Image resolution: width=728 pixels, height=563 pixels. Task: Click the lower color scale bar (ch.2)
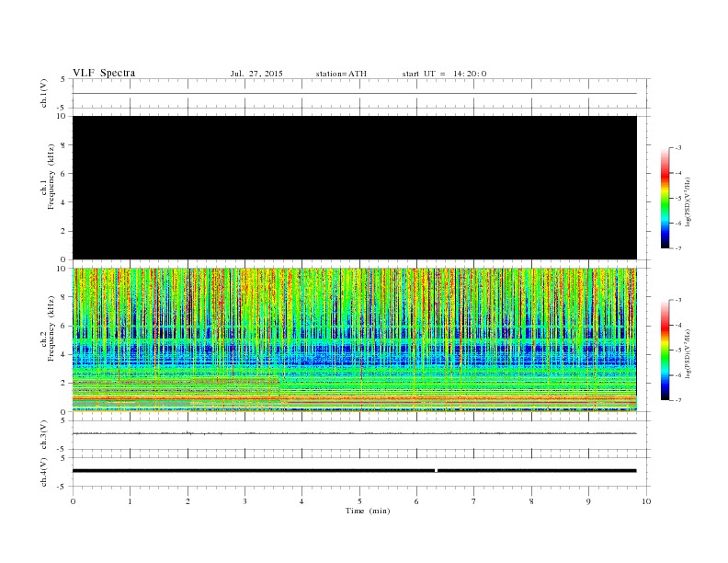[x=665, y=350]
